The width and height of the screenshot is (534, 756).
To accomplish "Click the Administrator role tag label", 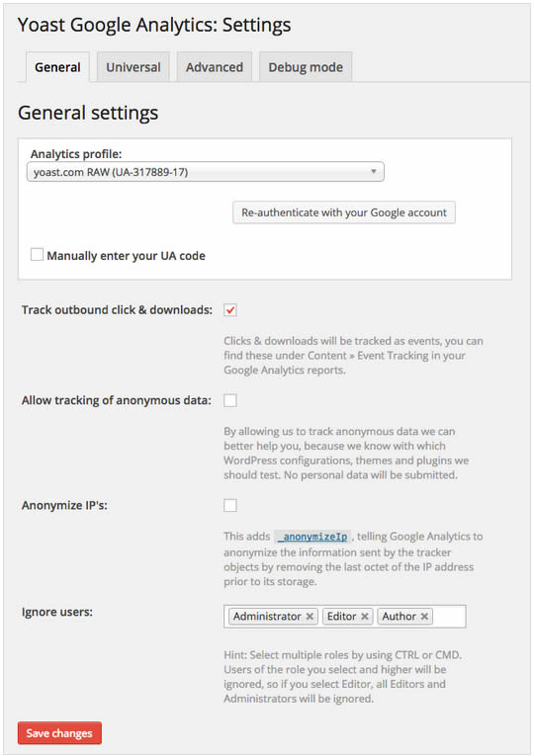I will pyautogui.click(x=267, y=617).
